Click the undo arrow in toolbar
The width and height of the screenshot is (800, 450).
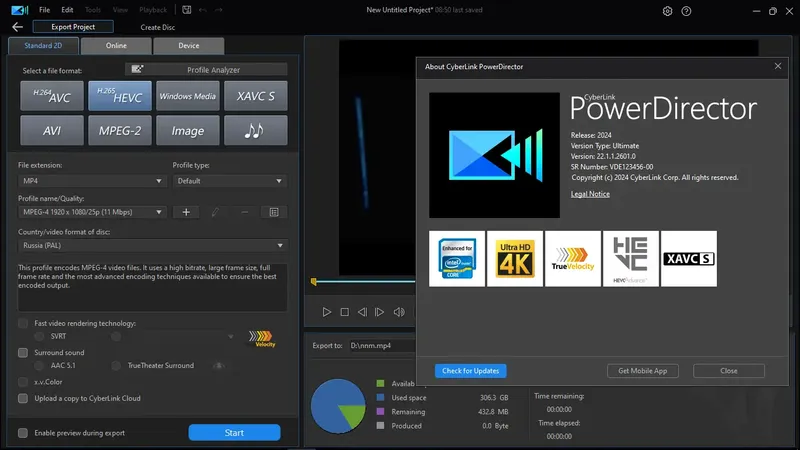click(203, 10)
